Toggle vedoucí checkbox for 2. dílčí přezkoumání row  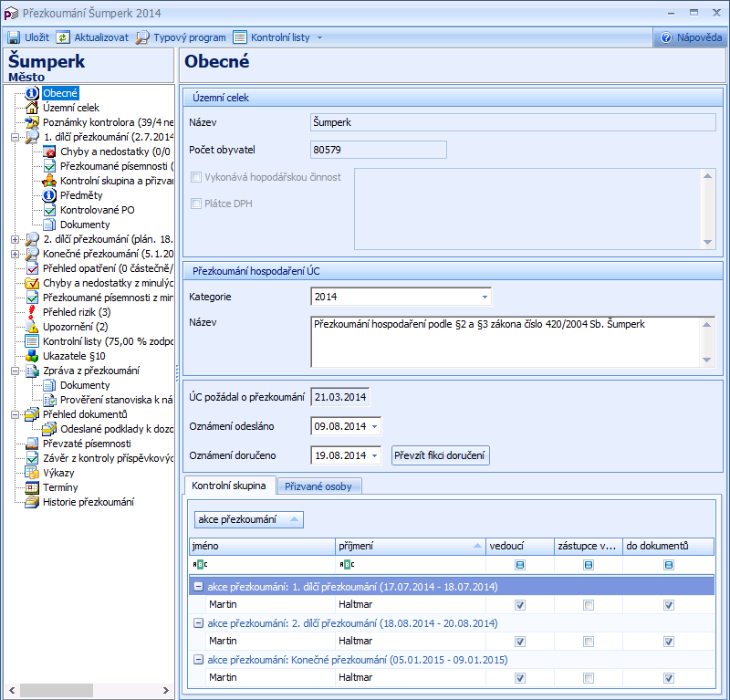coord(520,642)
